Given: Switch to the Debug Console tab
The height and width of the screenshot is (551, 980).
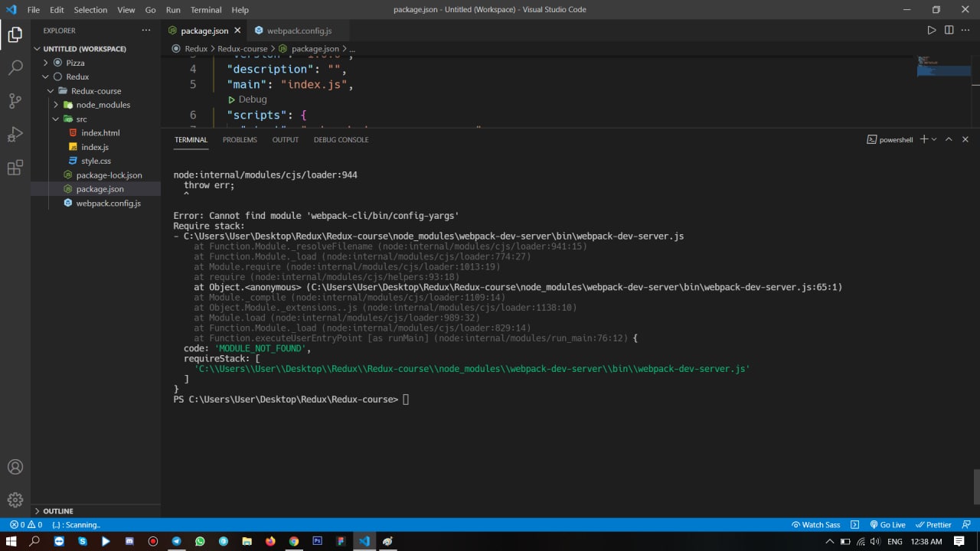Looking at the screenshot, I should click(341, 139).
